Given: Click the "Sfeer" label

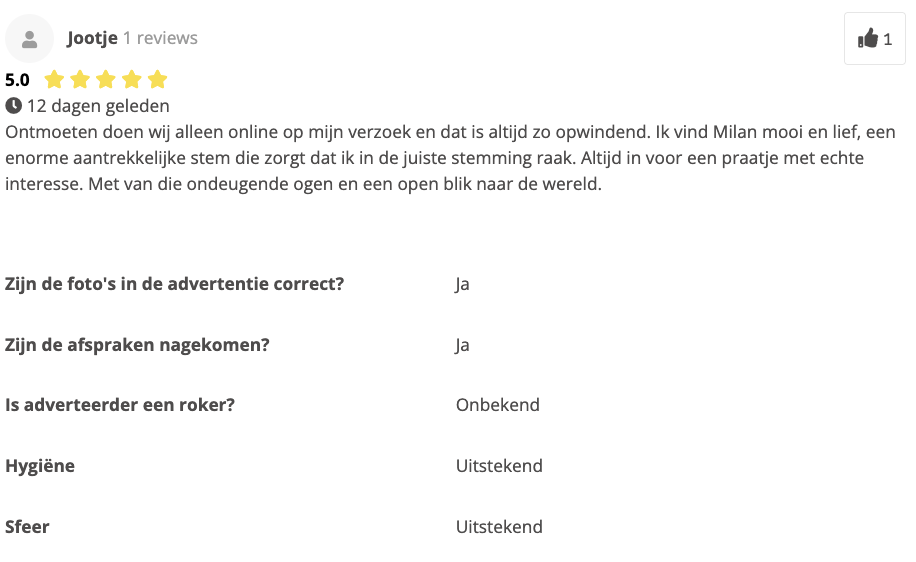Looking at the screenshot, I should point(27,527).
